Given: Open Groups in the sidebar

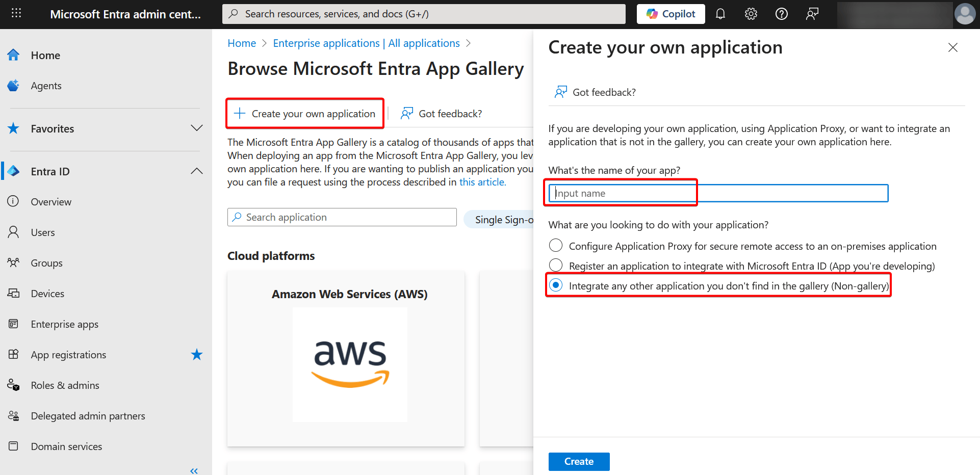Looking at the screenshot, I should coord(46,263).
